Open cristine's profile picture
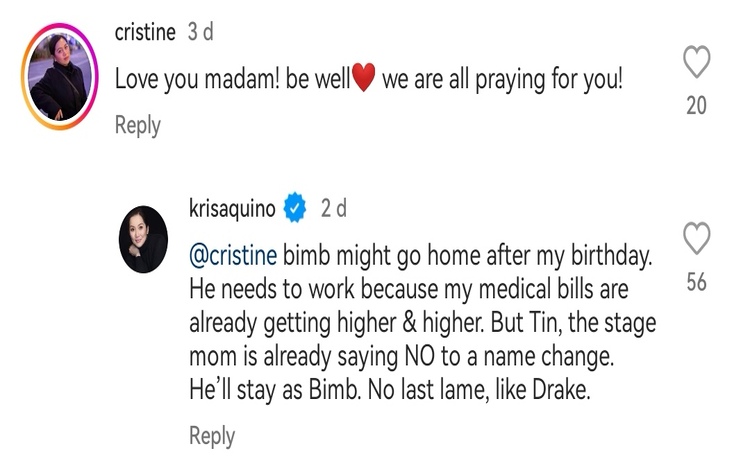 (63, 78)
